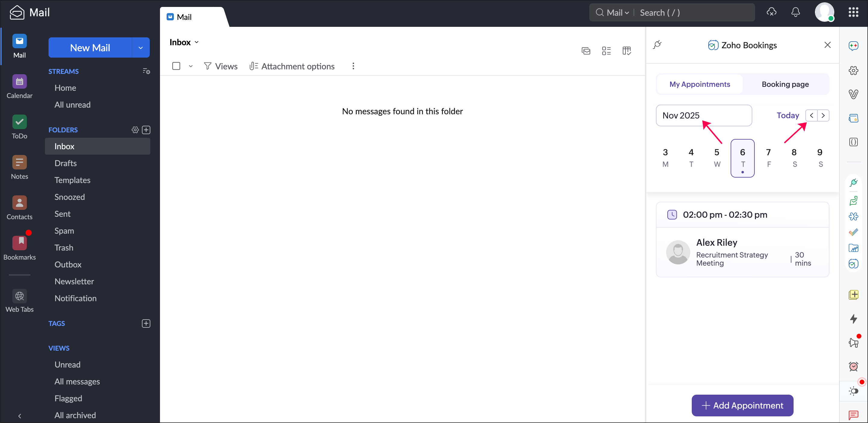The height and width of the screenshot is (423, 868).
Task: Switch to the Booking page tab
Action: pyautogui.click(x=785, y=84)
